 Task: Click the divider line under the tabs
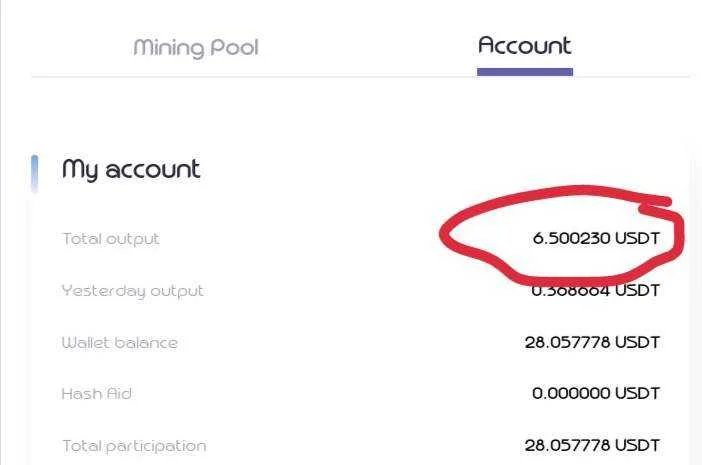[360, 77]
